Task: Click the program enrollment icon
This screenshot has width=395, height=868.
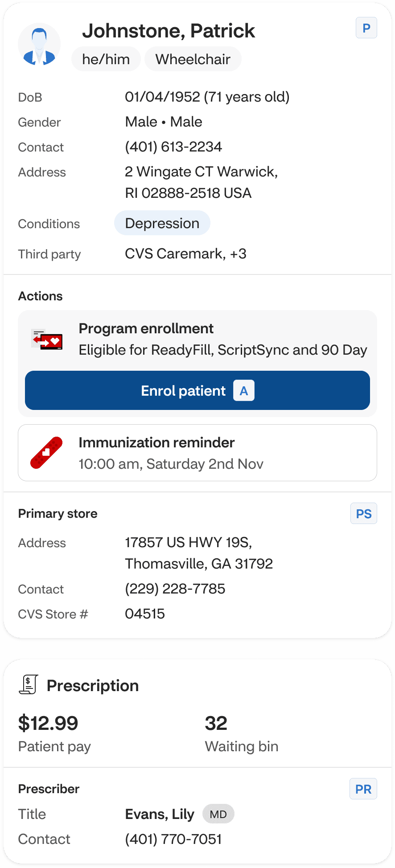Action: (47, 340)
